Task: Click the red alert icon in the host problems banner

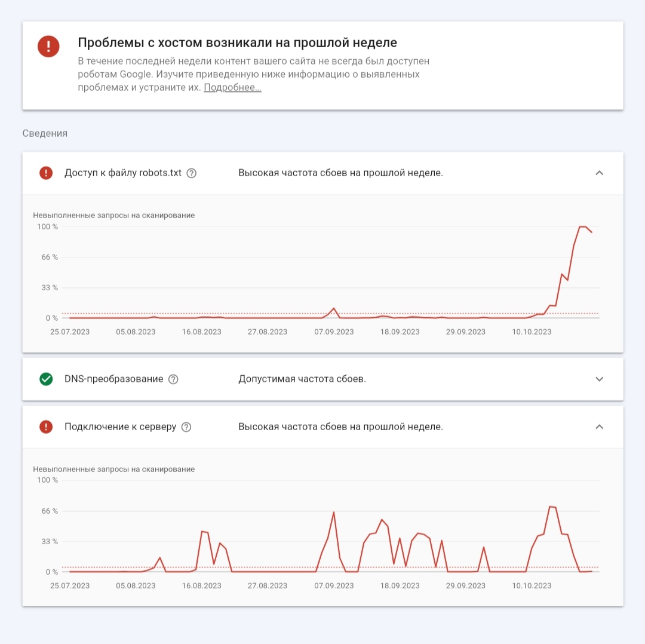Action: point(48,47)
